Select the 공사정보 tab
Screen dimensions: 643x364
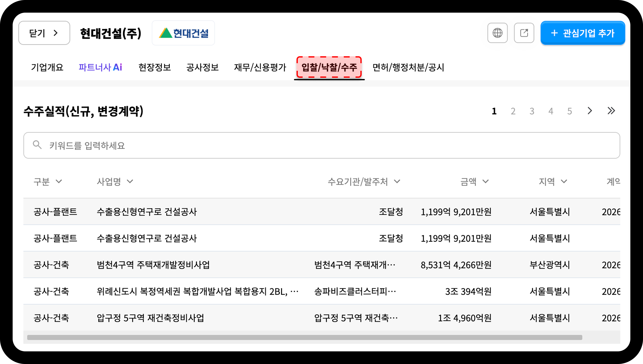202,67
